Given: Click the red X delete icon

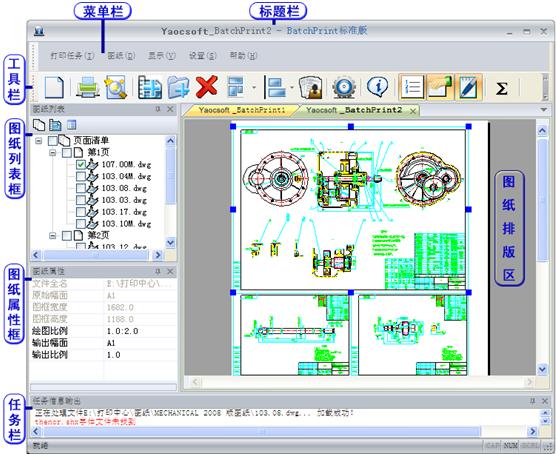Looking at the screenshot, I should tap(207, 87).
